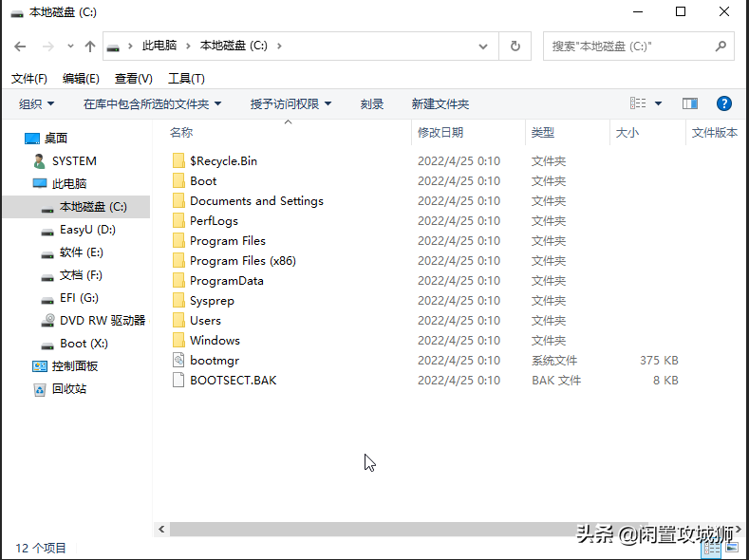Image resolution: width=749 pixels, height=560 pixels.
Task: Click 本地磁盘 (C:) in address breadcrumb
Action: pos(234,46)
